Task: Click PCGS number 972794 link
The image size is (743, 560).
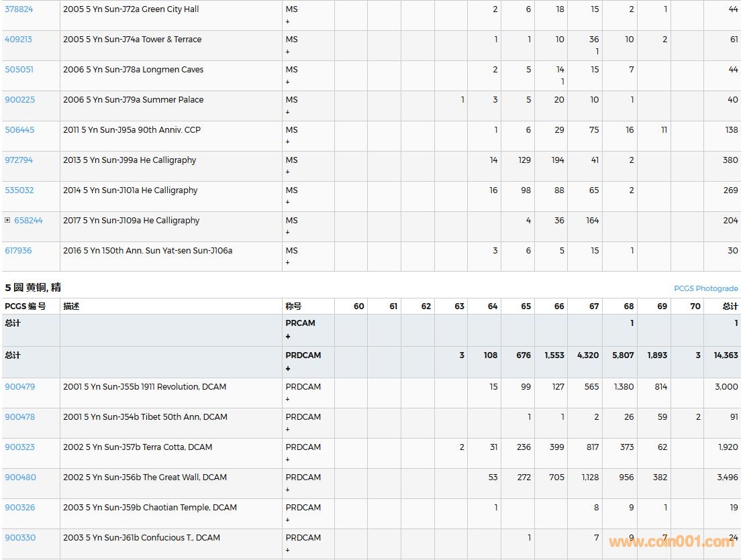Action: coord(19,160)
